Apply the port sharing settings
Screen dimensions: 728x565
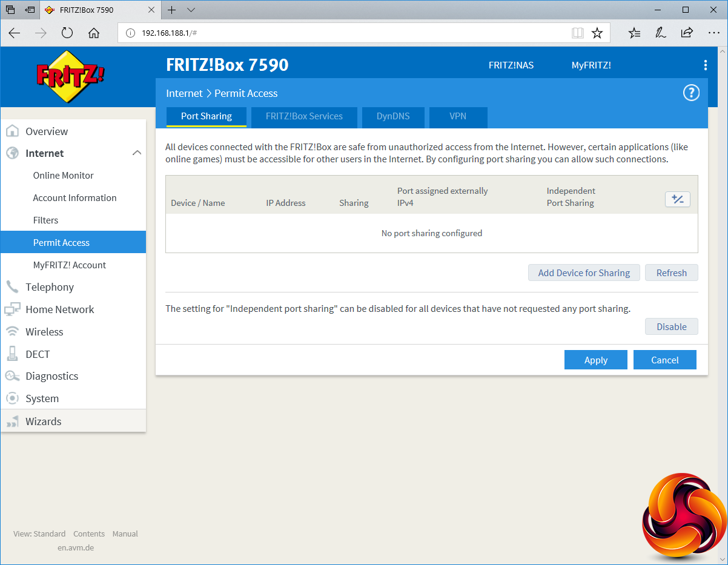coord(596,360)
